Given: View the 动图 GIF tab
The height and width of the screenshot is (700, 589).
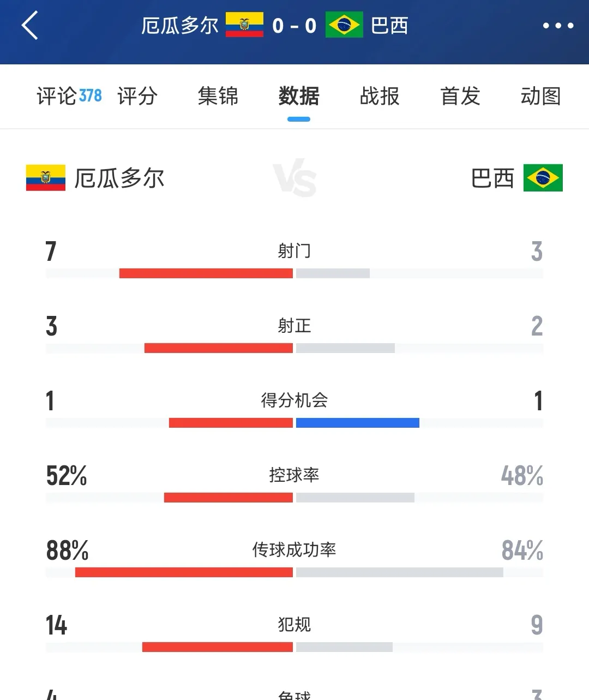Looking at the screenshot, I should 540,97.
